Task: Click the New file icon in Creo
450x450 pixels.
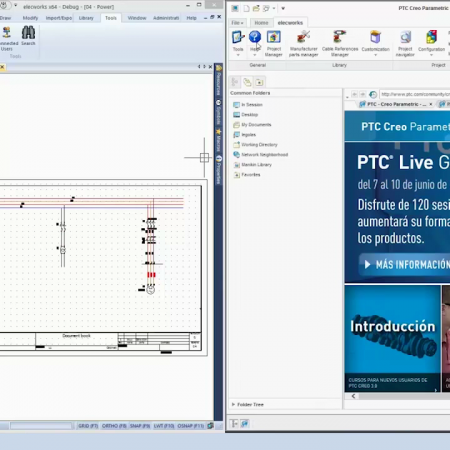Action: pyautogui.click(x=247, y=8)
